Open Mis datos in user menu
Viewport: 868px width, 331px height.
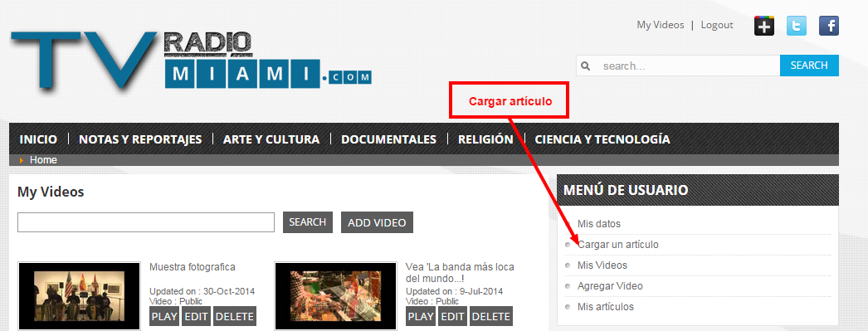[x=599, y=224]
